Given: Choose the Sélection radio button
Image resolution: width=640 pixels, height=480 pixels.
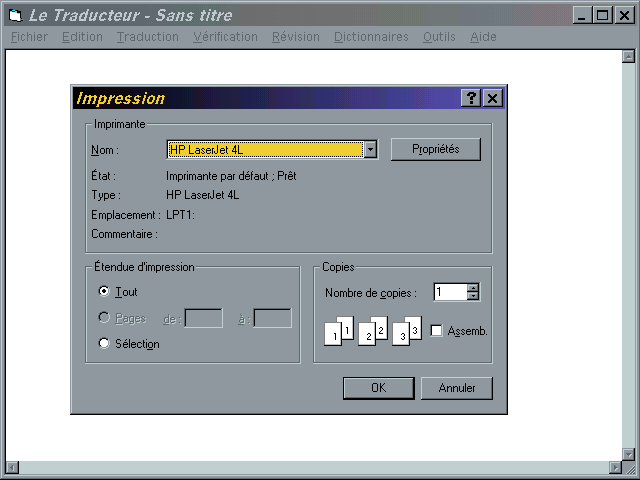Looking at the screenshot, I should (104, 343).
